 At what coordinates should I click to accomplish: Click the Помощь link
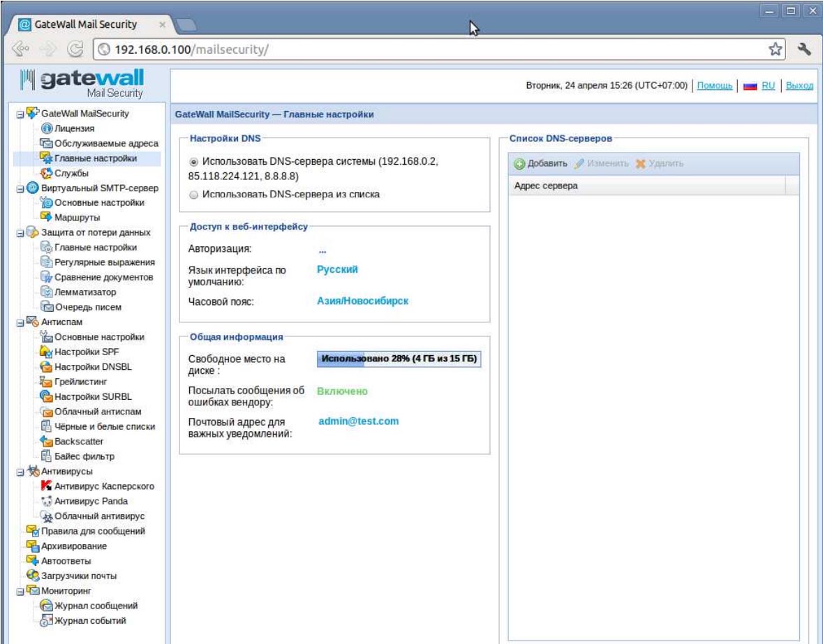tap(714, 86)
